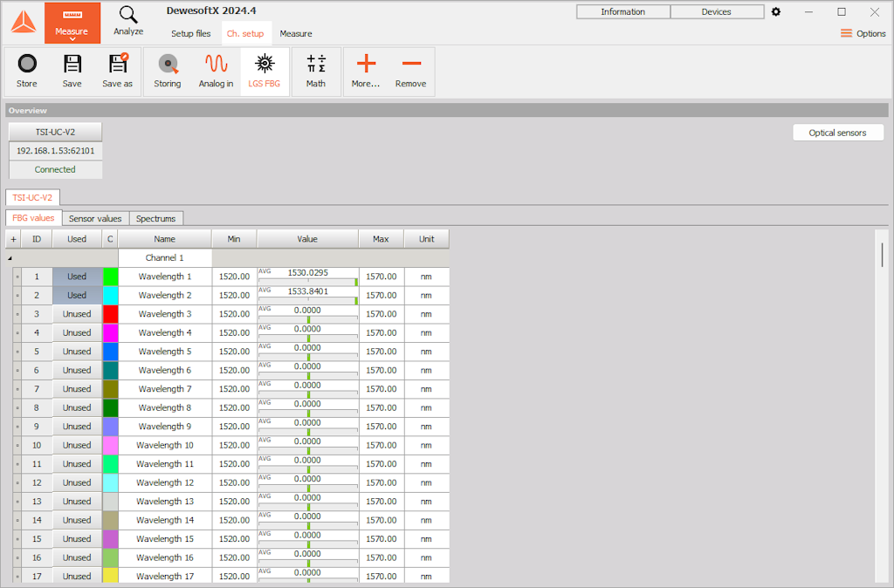Open settings gear icon
This screenshot has height=588, width=894.
(x=776, y=11)
